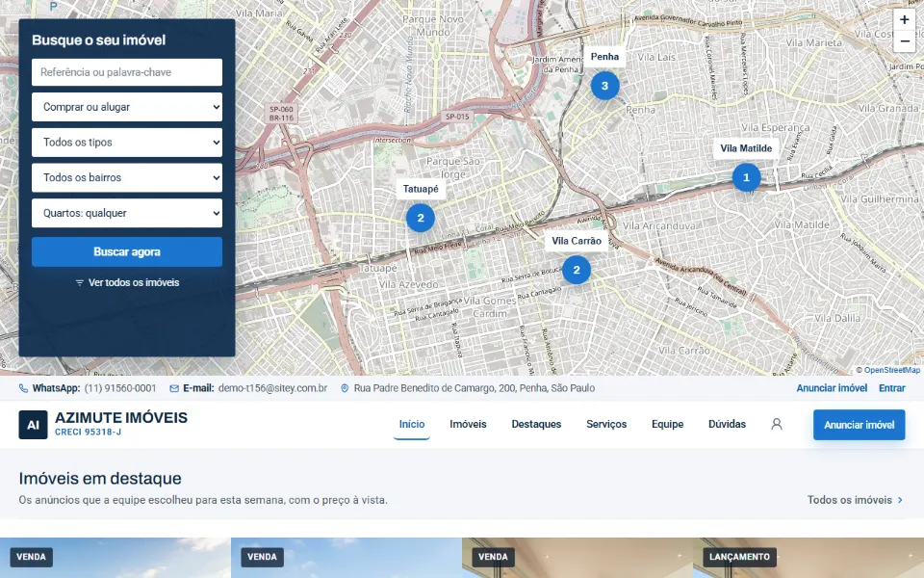
Task: Go to the Serviços nav item
Action: [x=606, y=424]
